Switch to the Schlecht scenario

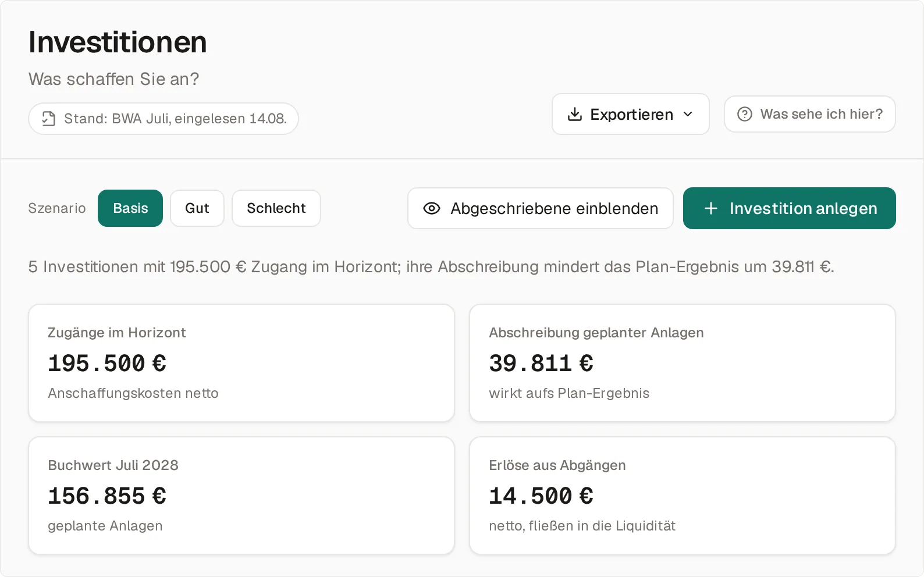(276, 208)
